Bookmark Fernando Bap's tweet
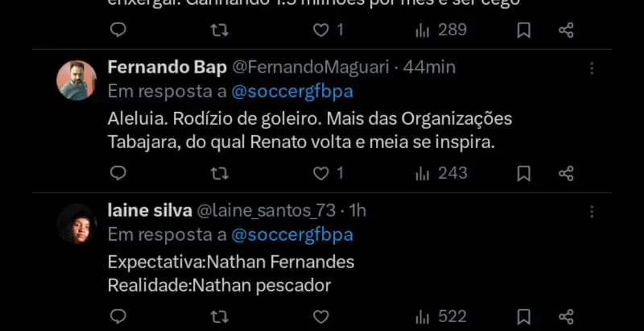The image size is (644, 331). point(523,173)
